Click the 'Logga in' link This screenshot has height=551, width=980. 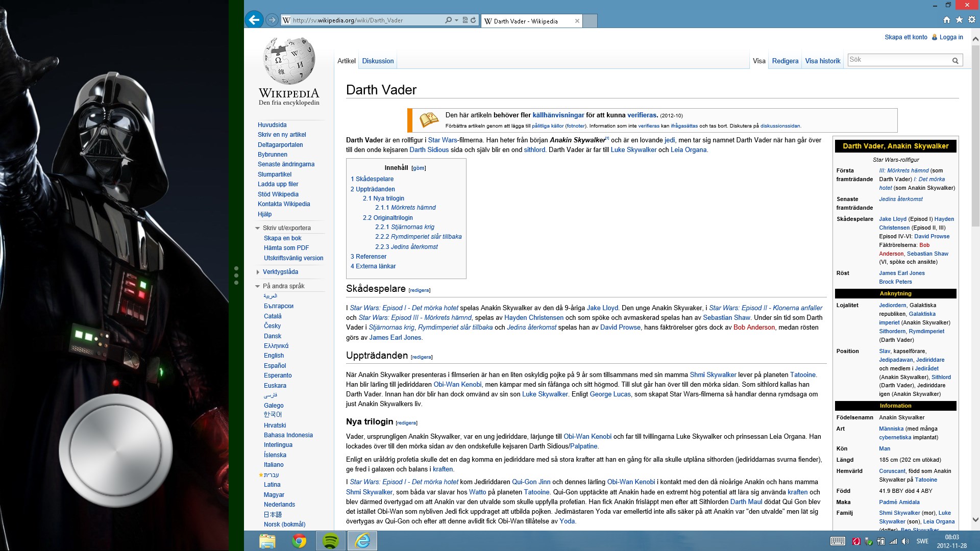pos(951,37)
